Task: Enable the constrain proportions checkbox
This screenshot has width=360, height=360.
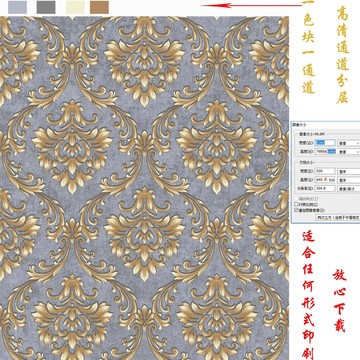Action: click(296, 204)
